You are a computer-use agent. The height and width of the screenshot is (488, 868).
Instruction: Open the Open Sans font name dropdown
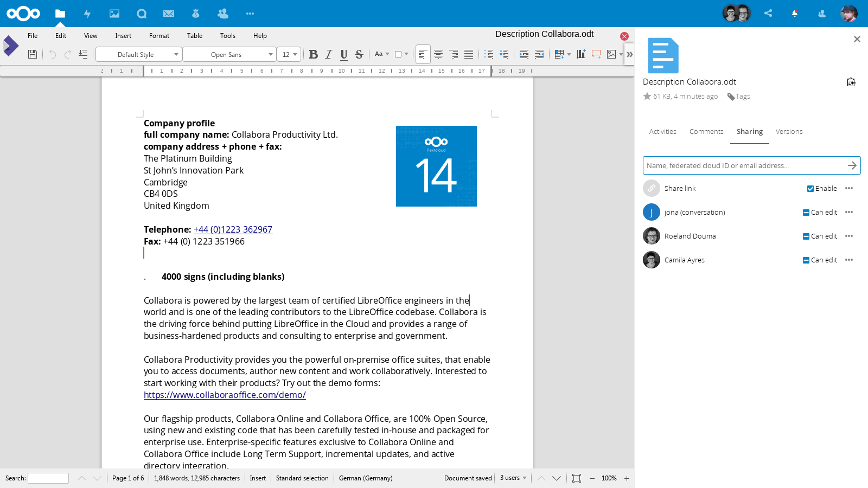click(x=229, y=54)
